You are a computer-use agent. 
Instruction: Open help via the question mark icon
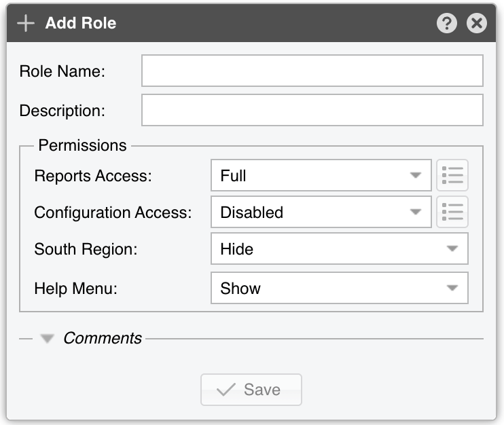446,23
